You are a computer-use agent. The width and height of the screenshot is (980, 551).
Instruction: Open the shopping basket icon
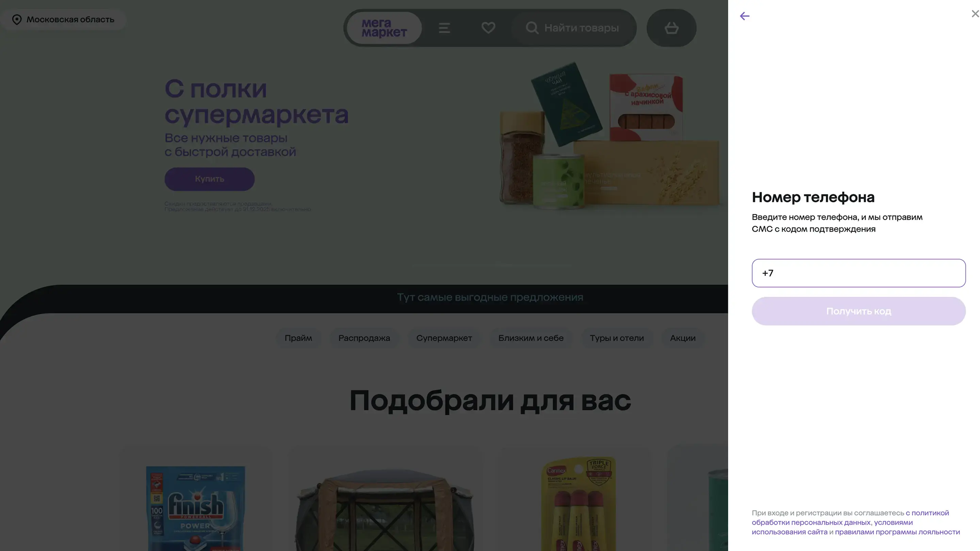point(671,28)
